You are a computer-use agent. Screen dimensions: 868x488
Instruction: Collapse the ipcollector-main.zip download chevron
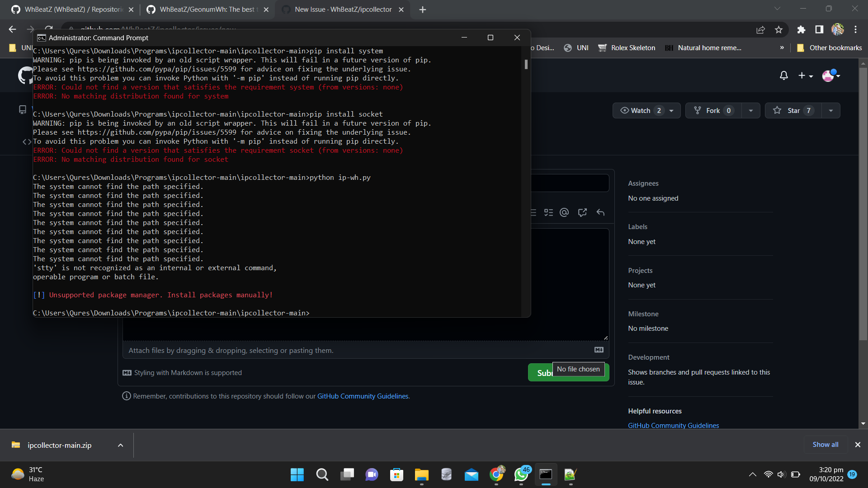click(120, 445)
